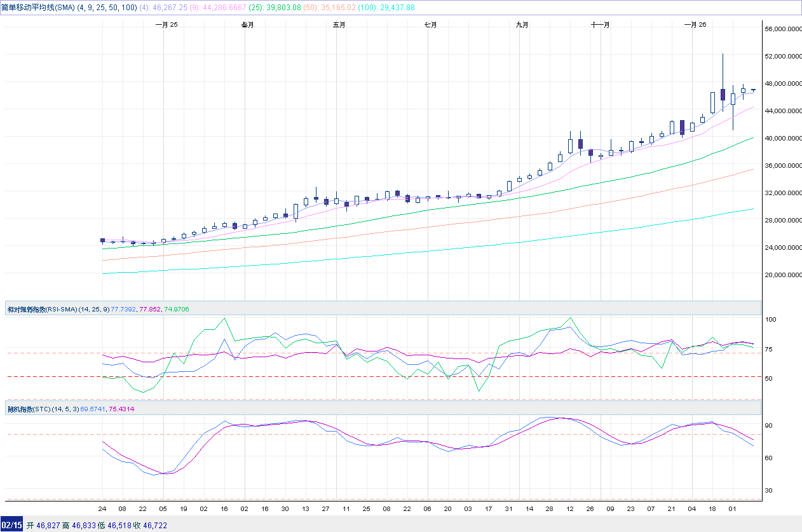The image size is (802, 532).
Task: Click the 五月 month label
Action: click(x=339, y=25)
